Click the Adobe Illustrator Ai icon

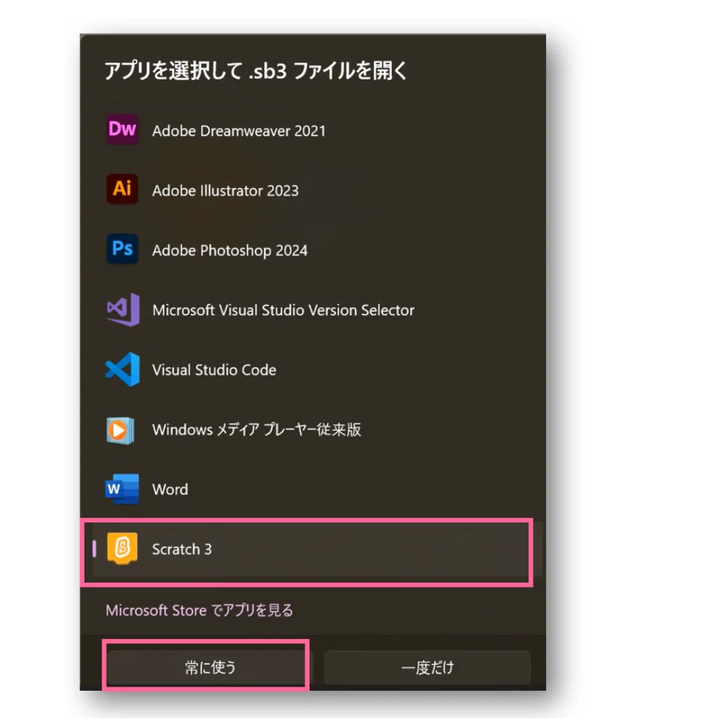[122, 189]
